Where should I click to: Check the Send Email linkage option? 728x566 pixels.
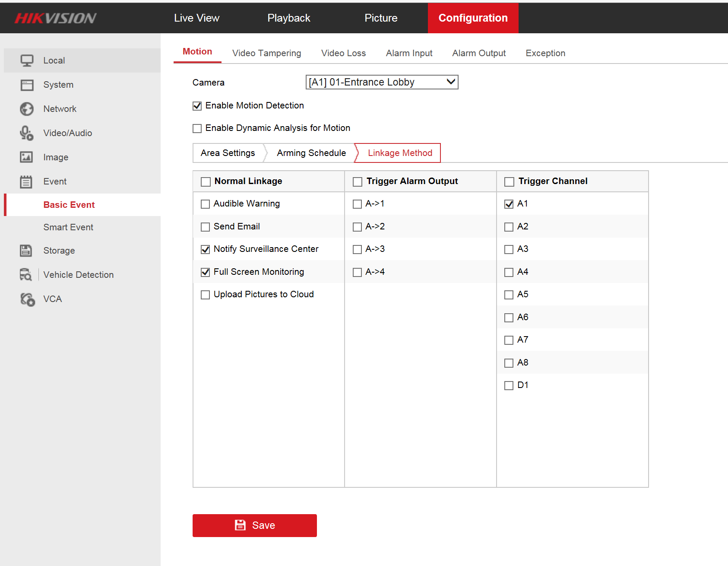click(206, 227)
